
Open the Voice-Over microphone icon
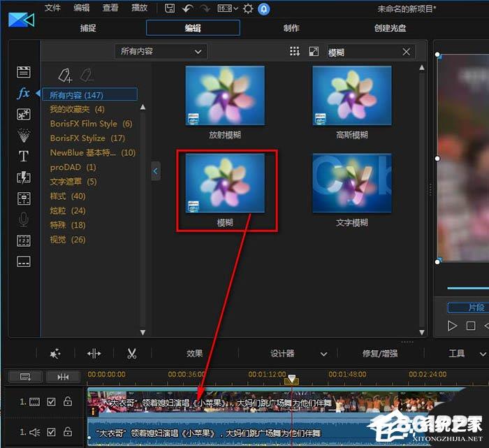[x=23, y=219]
